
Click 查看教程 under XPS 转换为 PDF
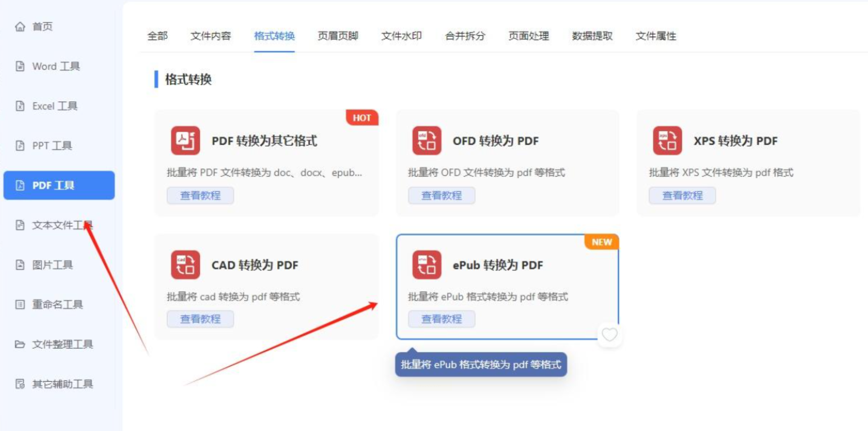(682, 195)
